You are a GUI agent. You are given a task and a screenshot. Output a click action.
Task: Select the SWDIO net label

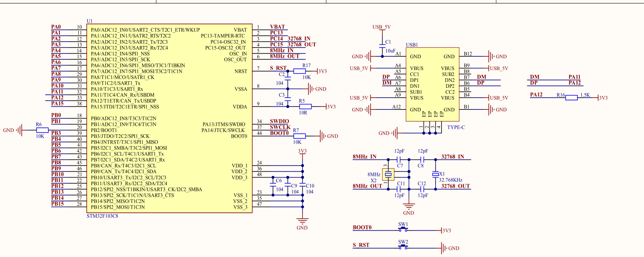coord(279,121)
